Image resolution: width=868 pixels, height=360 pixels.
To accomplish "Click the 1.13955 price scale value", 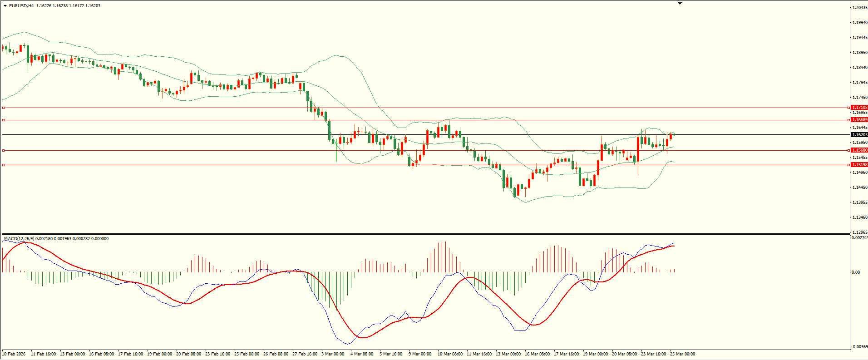I will pyautogui.click(x=860, y=202).
